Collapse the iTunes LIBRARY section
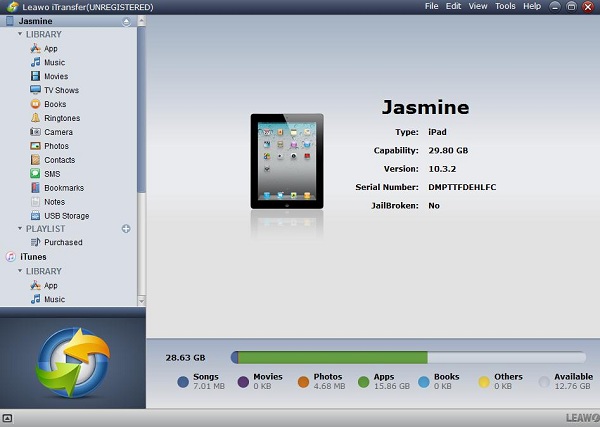Image resolution: width=600 pixels, height=427 pixels. pos(20,271)
